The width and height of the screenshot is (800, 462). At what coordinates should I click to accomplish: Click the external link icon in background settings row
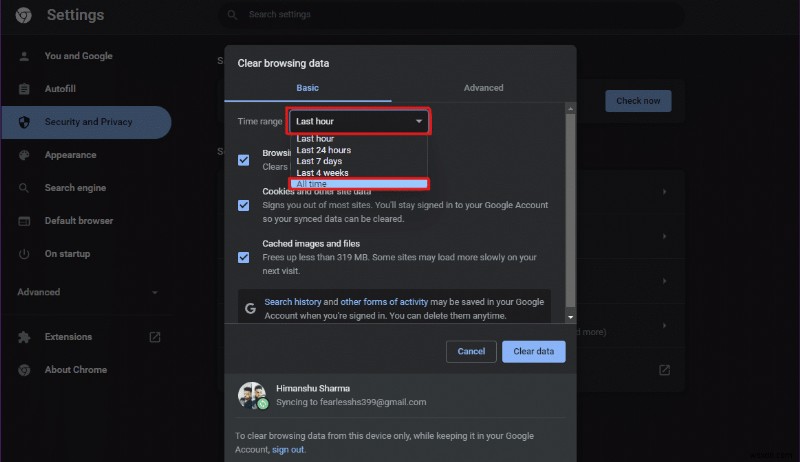point(664,370)
